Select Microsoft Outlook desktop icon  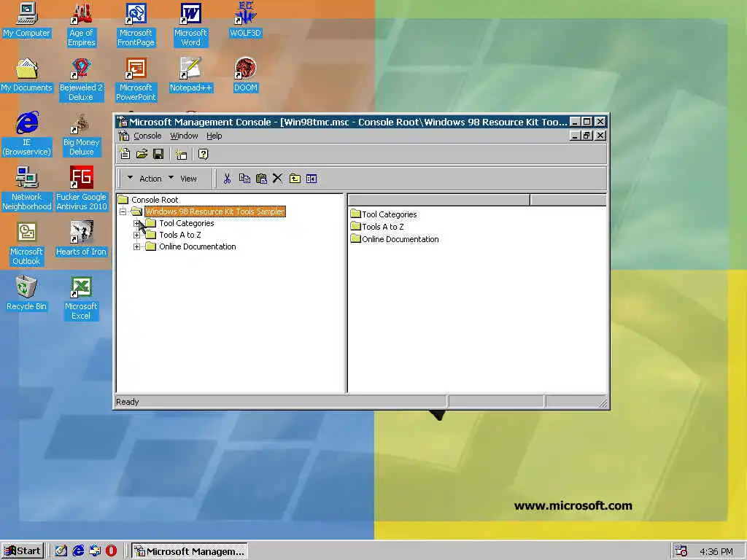point(26,244)
